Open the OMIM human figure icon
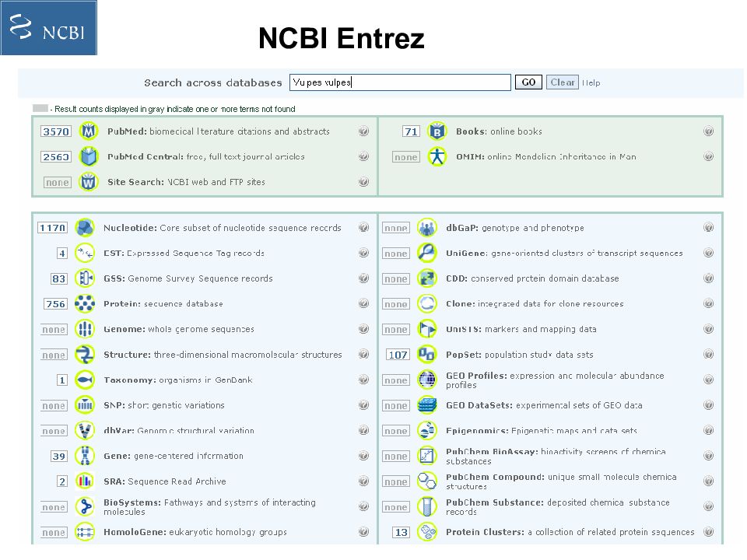The height and width of the screenshot is (560, 747). 437,156
